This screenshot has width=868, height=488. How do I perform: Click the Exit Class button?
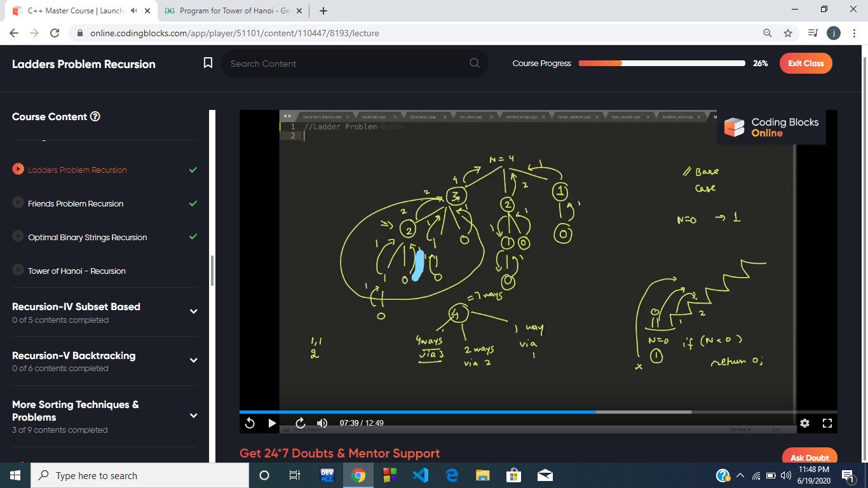pyautogui.click(x=805, y=64)
